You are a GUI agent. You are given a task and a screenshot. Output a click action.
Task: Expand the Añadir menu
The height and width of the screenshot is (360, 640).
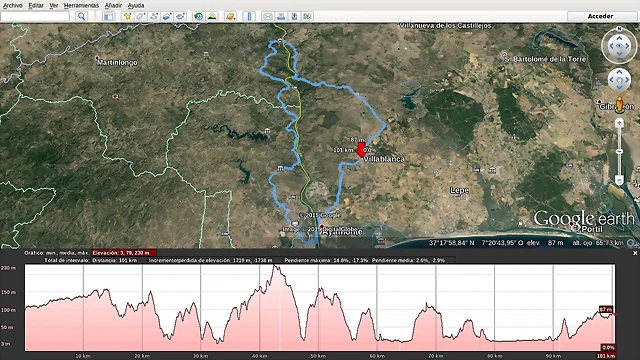113,5
